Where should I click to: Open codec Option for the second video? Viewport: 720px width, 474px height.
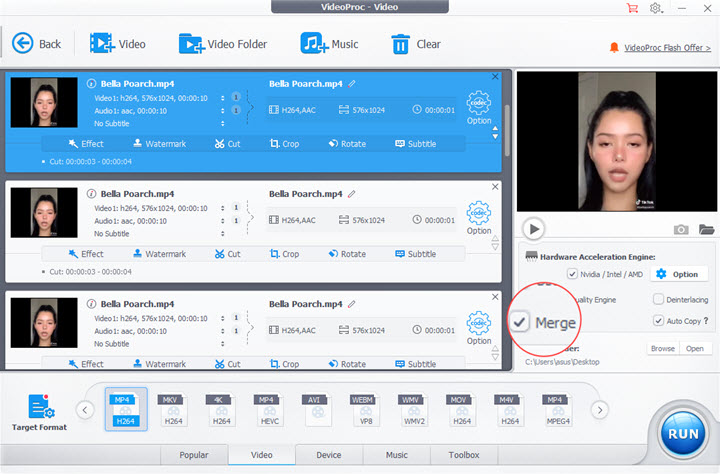(479, 218)
